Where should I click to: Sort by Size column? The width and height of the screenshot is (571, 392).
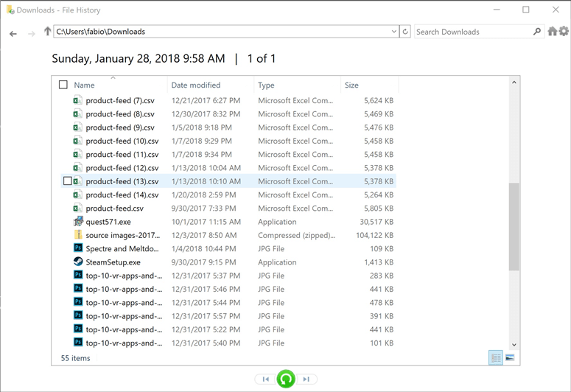click(351, 85)
